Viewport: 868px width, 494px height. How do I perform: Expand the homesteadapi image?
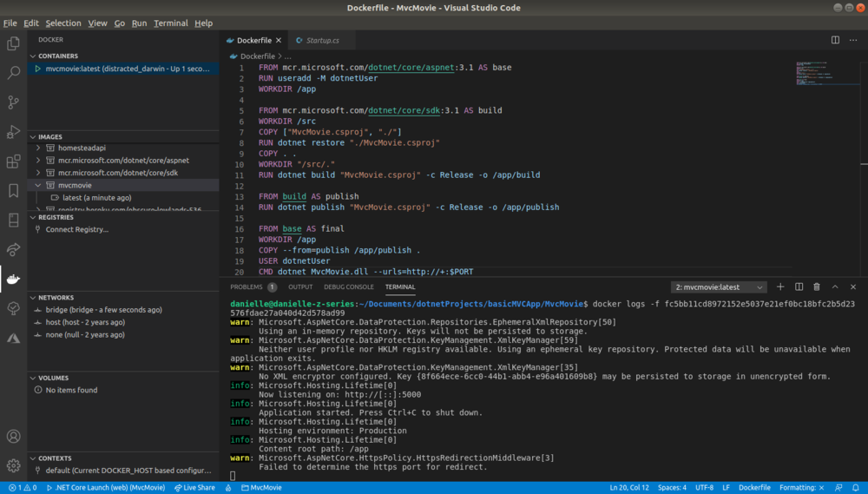click(x=38, y=148)
